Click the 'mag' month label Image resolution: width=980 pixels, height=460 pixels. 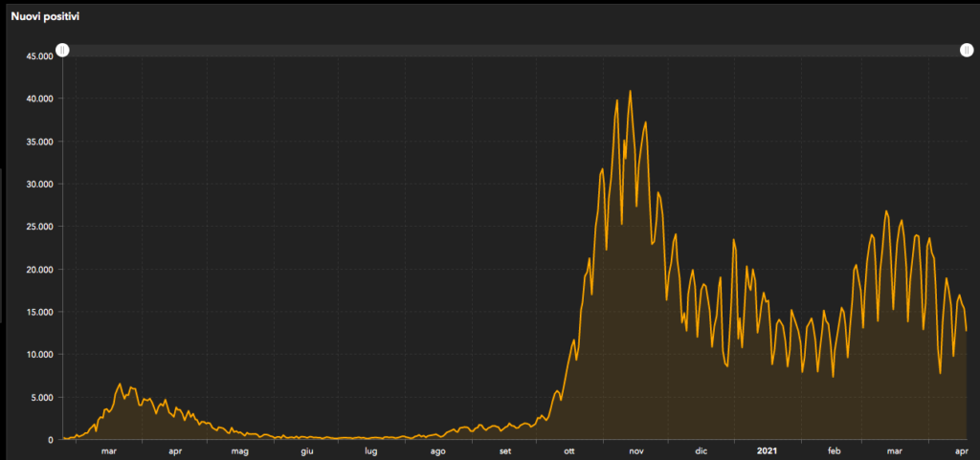(240, 450)
